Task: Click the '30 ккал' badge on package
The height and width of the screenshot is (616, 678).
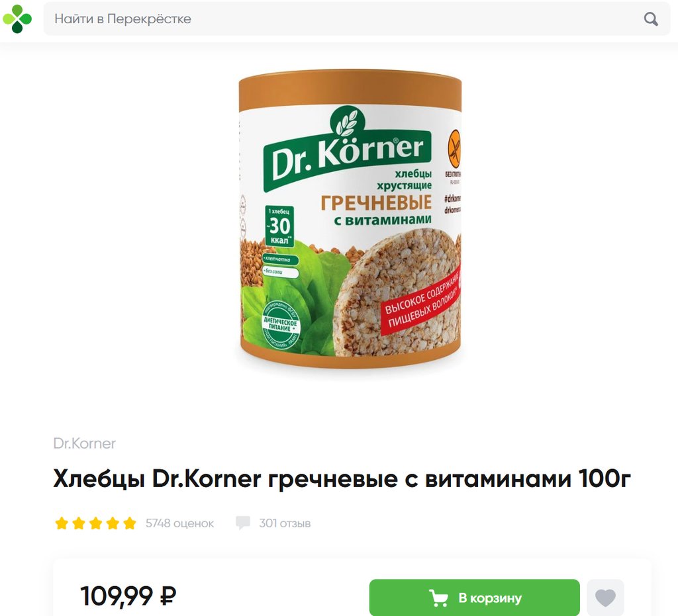Action: pyautogui.click(x=279, y=226)
